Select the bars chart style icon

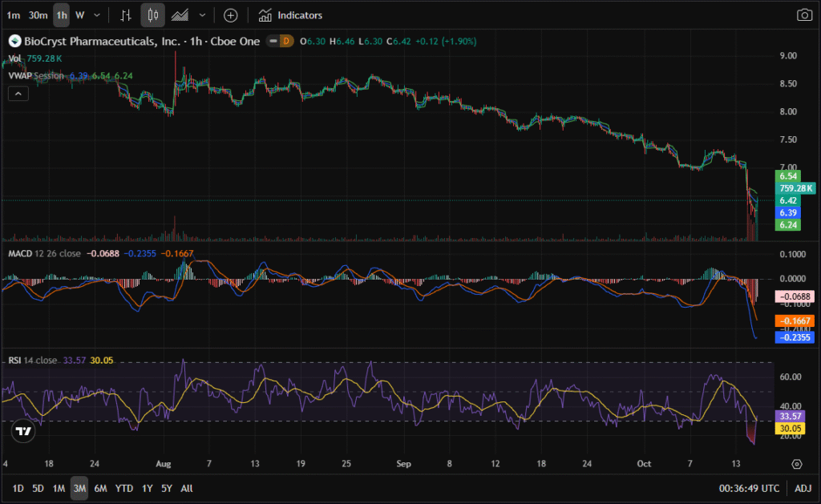click(126, 15)
